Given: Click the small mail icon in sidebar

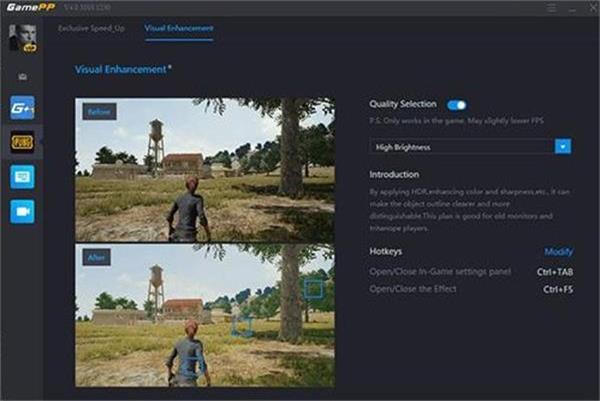Looking at the screenshot, I should [x=23, y=77].
